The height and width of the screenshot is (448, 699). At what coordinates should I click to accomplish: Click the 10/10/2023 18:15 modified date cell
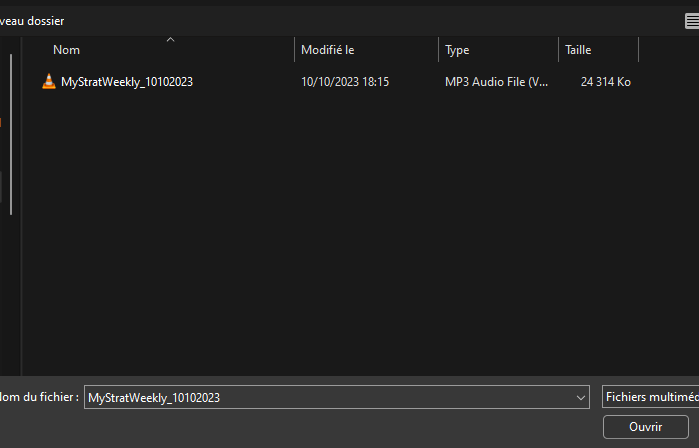tap(345, 82)
